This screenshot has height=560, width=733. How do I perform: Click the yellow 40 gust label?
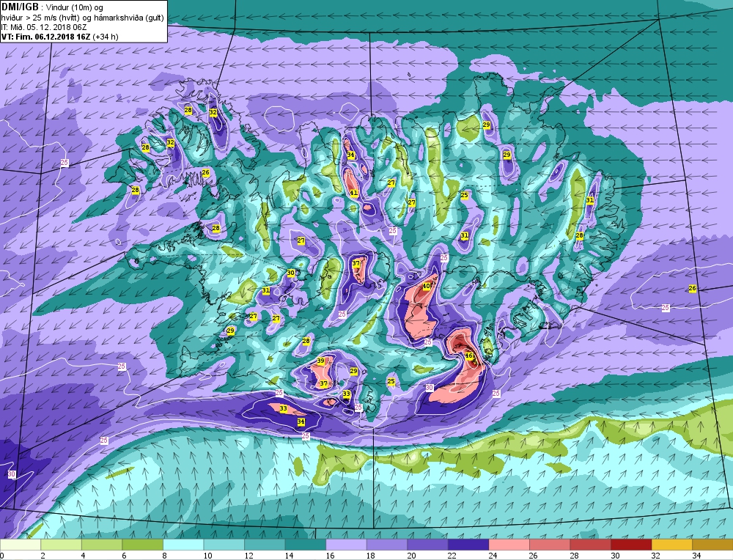pyautogui.click(x=427, y=287)
